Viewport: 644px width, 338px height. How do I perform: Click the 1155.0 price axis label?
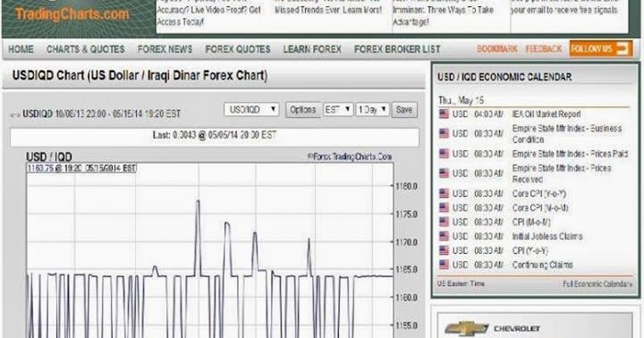click(407, 325)
